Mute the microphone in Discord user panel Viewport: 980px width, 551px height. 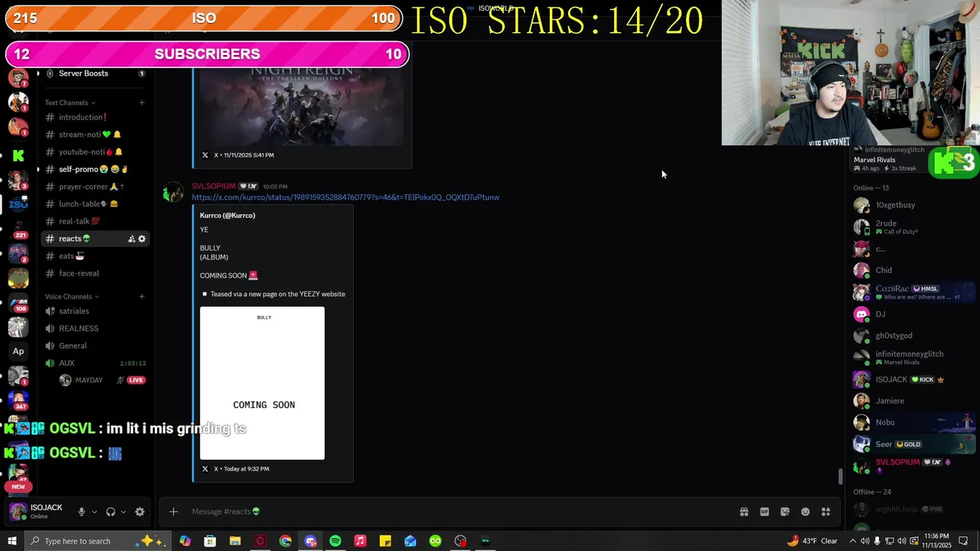click(81, 512)
